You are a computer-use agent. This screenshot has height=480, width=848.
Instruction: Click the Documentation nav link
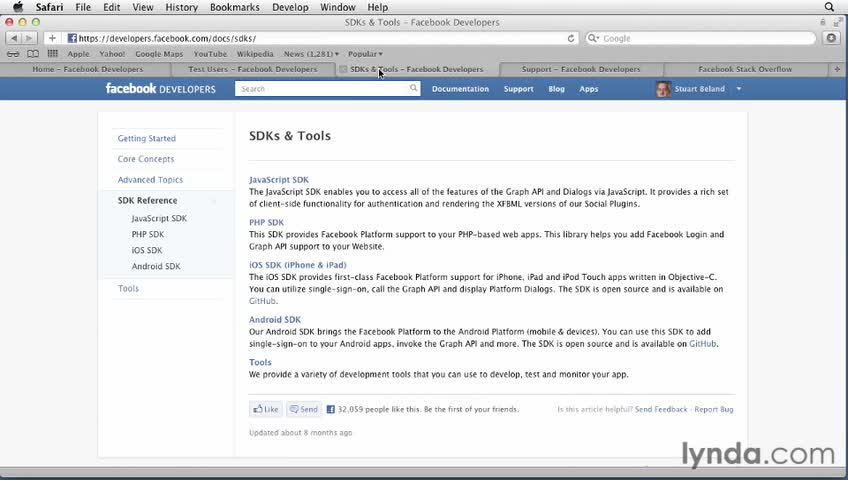click(460, 89)
